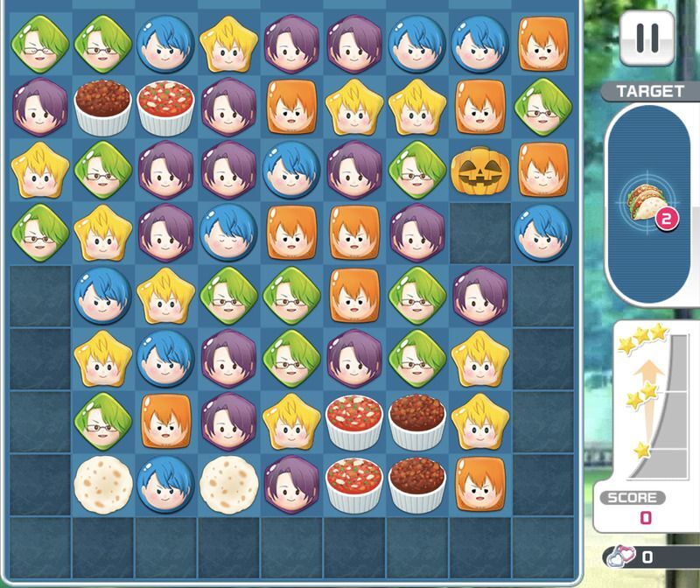
Task: Tap the orange-haired tile in the top-right corner
Action: pyautogui.click(x=543, y=45)
